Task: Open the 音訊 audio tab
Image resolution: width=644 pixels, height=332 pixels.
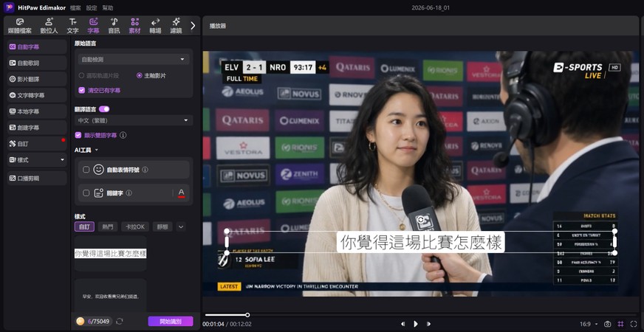Action: (114, 26)
